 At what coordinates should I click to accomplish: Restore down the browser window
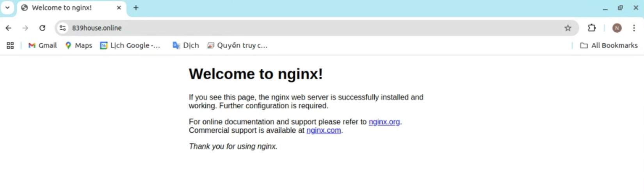tap(620, 8)
